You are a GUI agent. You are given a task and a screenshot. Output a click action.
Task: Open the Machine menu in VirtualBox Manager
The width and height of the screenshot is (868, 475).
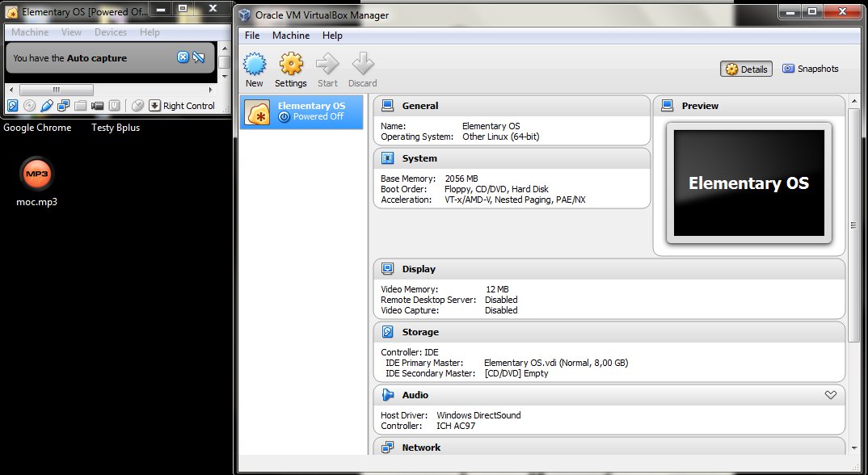[291, 36]
